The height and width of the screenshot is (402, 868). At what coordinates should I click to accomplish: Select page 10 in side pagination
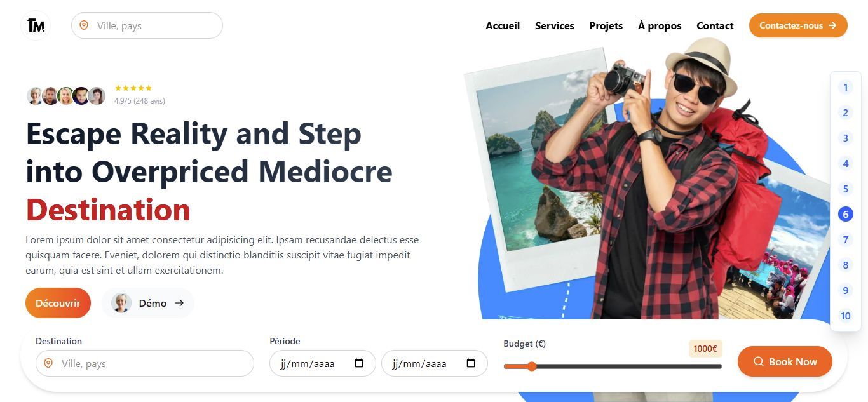(x=845, y=316)
